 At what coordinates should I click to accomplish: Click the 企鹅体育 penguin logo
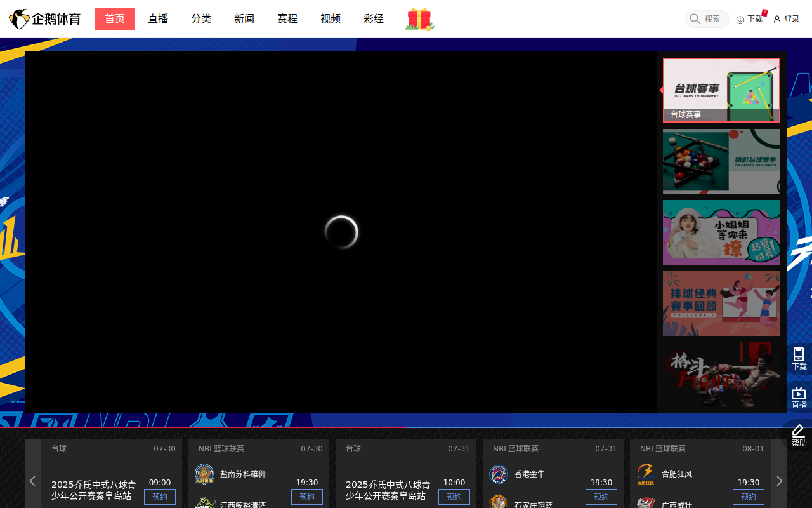pyautogui.click(x=44, y=19)
